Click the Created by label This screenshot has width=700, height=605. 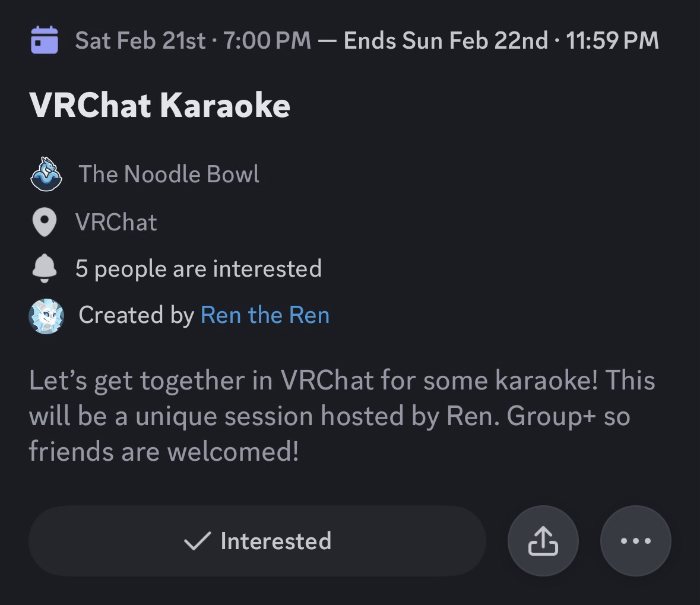coord(137,315)
